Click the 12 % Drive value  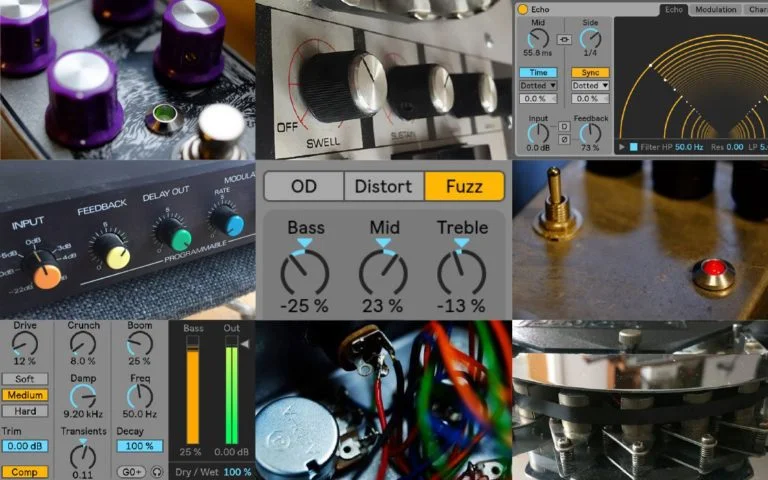point(24,361)
